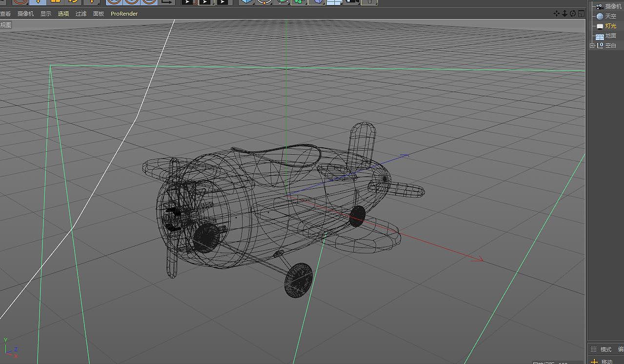The height and width of the screenshot is (364, 624).
Task: Click the viewport dolly zoom icon
Action: coord(565,14)
